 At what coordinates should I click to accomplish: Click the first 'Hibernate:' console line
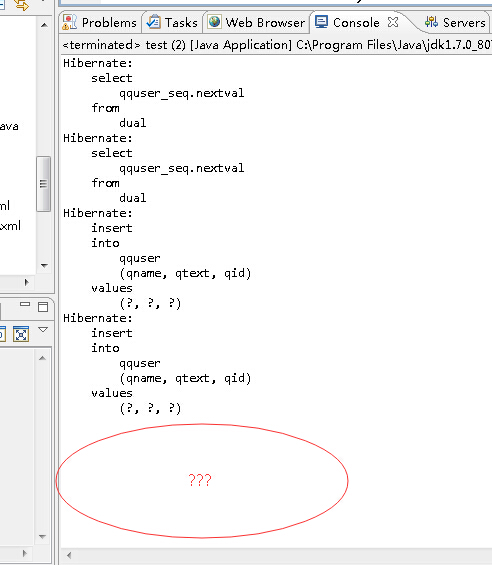[98, 63]
